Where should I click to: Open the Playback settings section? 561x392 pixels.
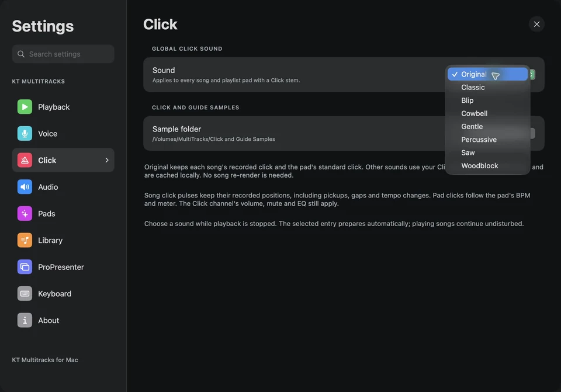pyautogui.click(x=63, y=107)
